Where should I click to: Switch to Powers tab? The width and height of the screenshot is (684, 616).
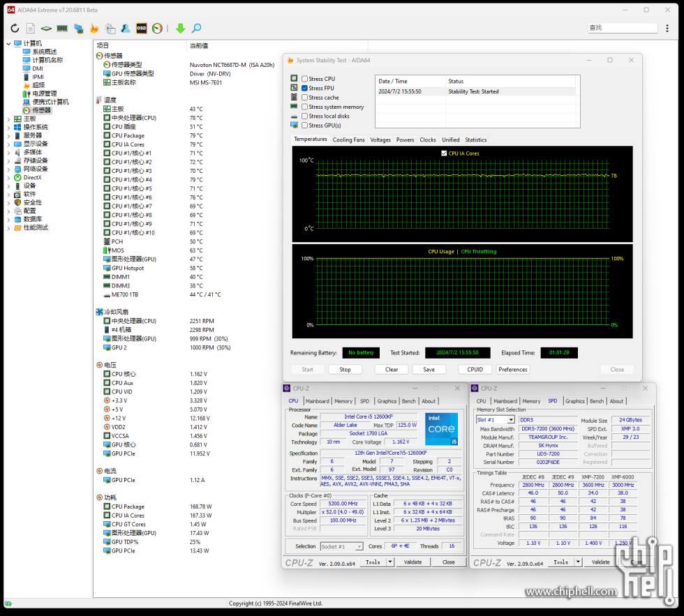[x=406, y=140]
